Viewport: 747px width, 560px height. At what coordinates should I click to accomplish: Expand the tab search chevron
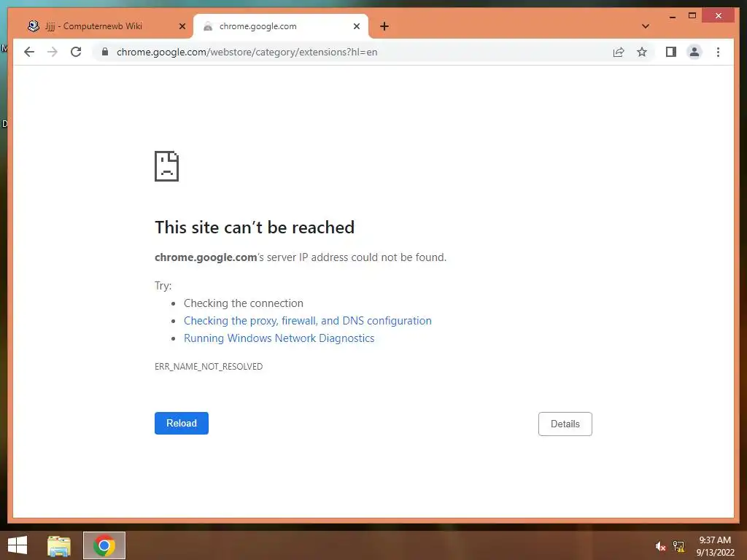(645, 26)
